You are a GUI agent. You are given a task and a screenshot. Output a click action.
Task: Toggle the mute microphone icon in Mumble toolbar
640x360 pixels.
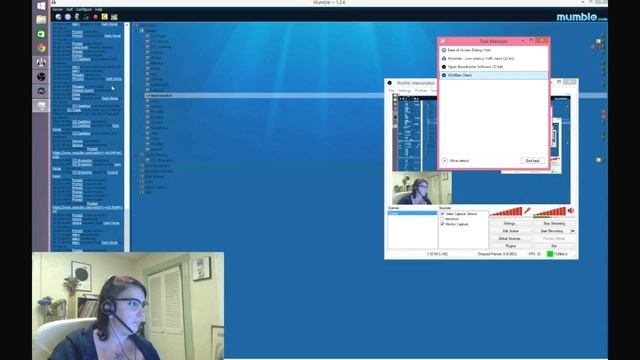point(77,17)
